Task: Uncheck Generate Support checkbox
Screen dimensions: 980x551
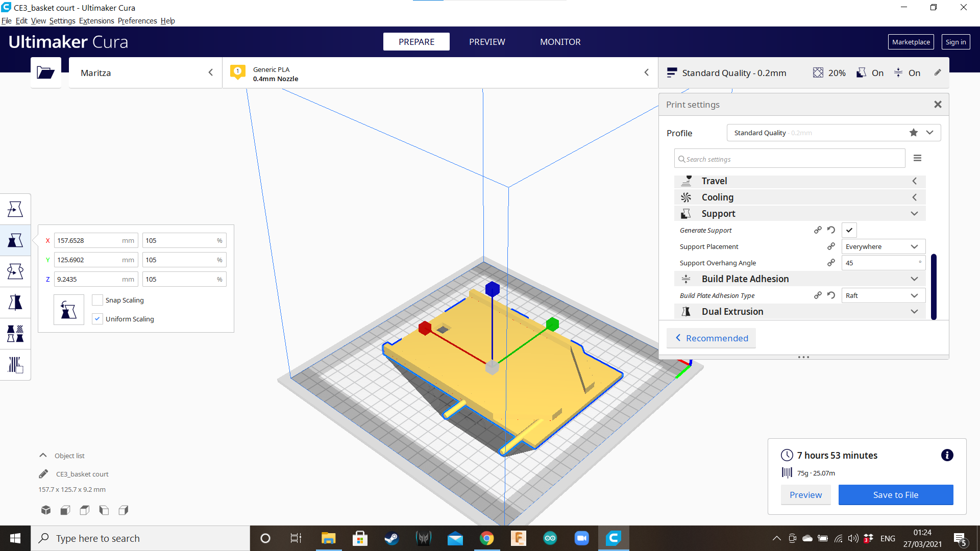Action: coord(849,230)
